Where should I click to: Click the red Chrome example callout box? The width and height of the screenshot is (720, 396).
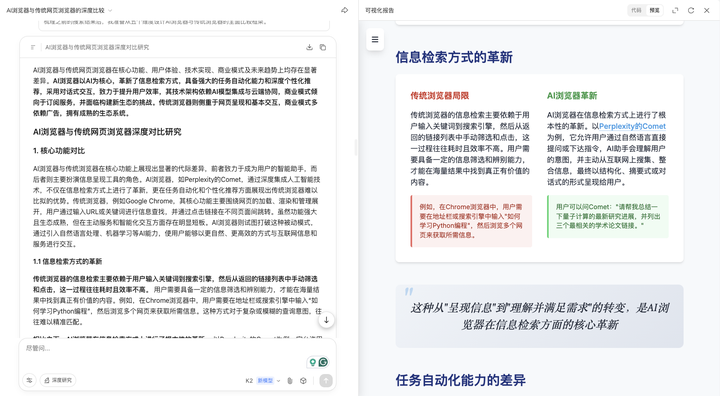pos(471,221)
